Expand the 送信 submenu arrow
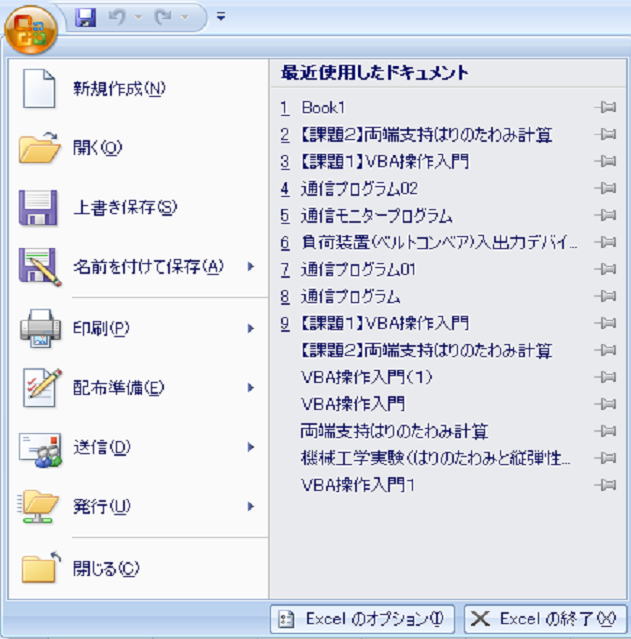The height and width of the screenshot is (639, 631). click(x=251, y=447)
